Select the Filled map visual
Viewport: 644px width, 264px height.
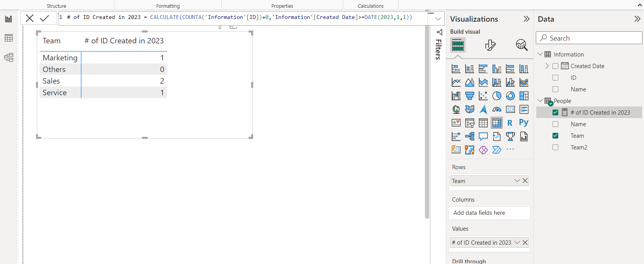tap(470, 110)
